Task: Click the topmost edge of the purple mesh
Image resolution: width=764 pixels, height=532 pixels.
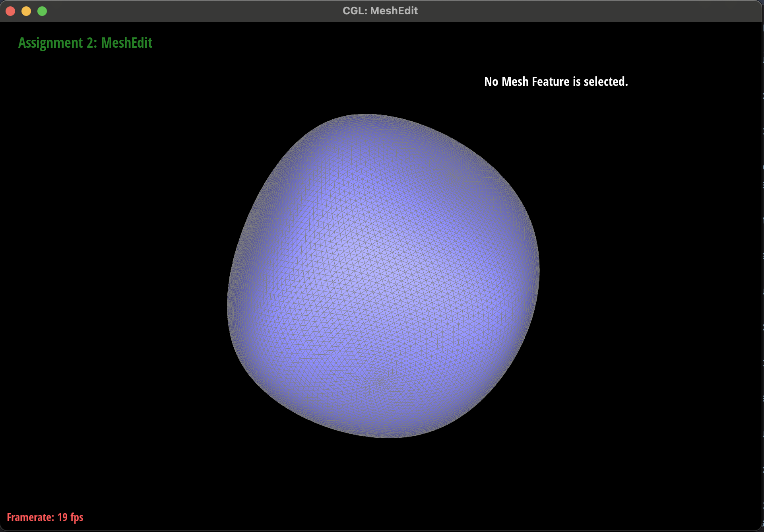Action: click(x=366, y=116)
